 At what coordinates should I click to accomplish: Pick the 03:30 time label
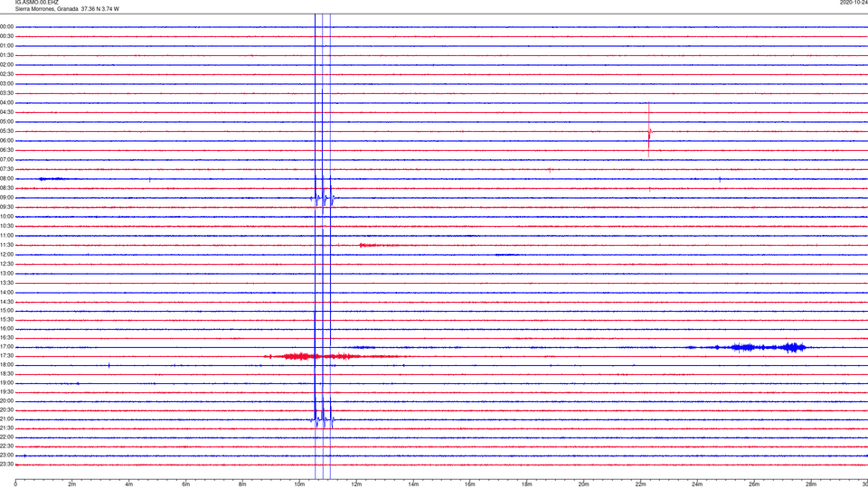6,93
